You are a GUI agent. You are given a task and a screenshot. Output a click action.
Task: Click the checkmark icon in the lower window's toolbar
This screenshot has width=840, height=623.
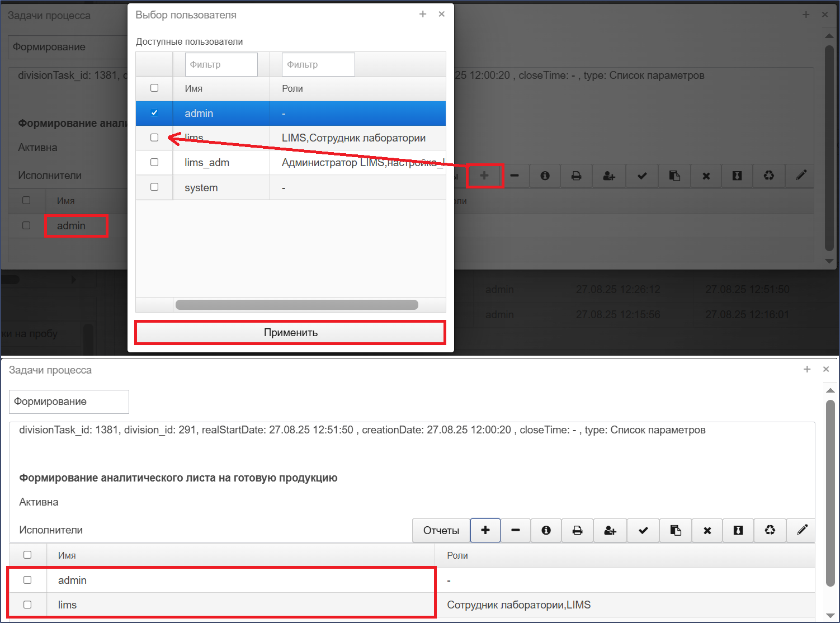click(x=643, y=530)
